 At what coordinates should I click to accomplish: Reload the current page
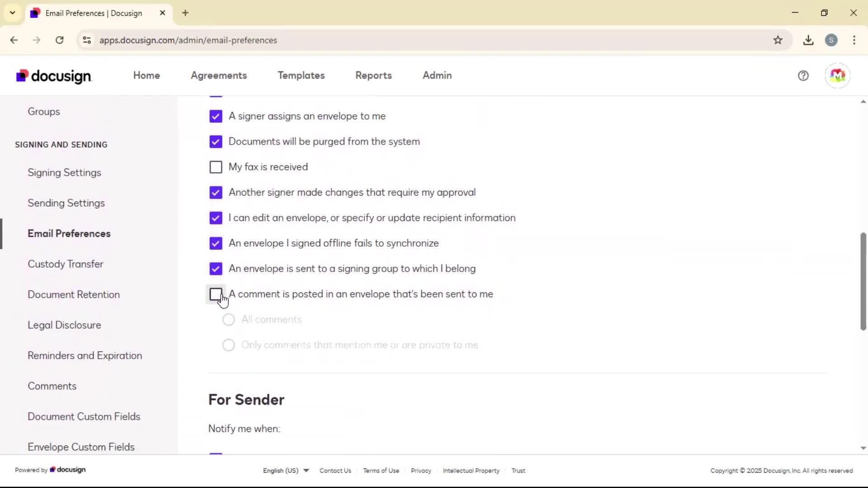[59, 40]
